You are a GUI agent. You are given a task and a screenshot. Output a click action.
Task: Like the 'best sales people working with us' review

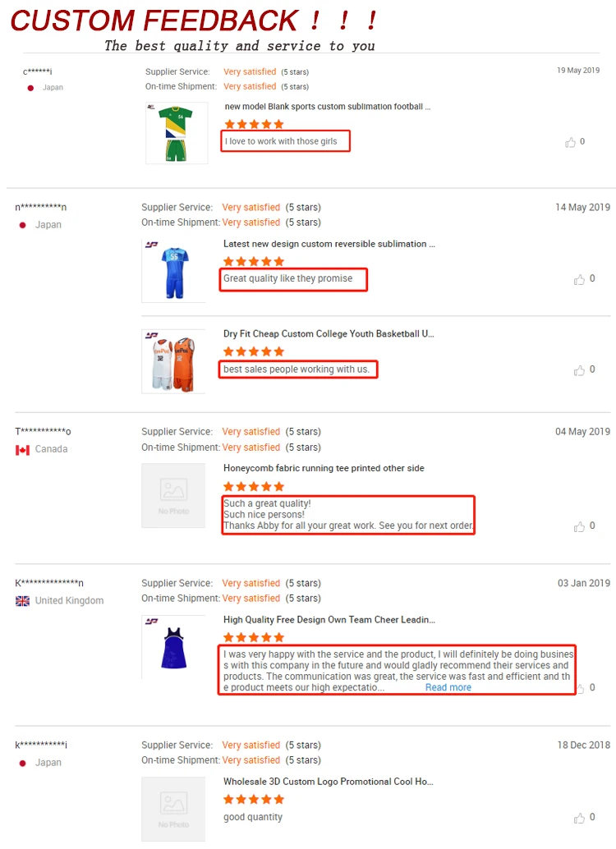(579, 370)
